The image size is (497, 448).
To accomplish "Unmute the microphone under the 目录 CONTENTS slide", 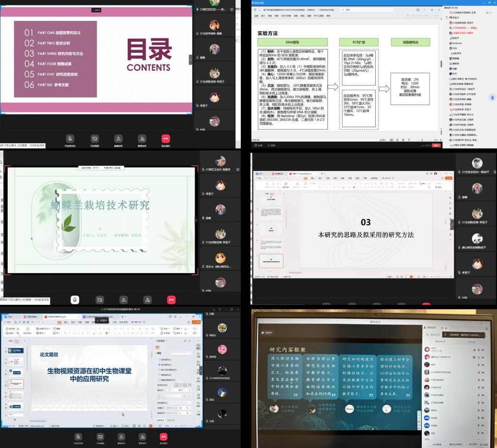I will pos(70,139).
